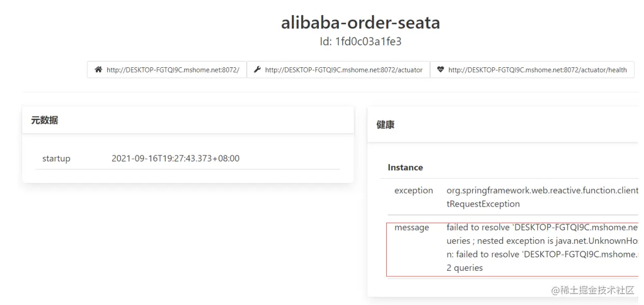The image size is (644, 305).
Task: Select the message row label
Action: point(412,227)
